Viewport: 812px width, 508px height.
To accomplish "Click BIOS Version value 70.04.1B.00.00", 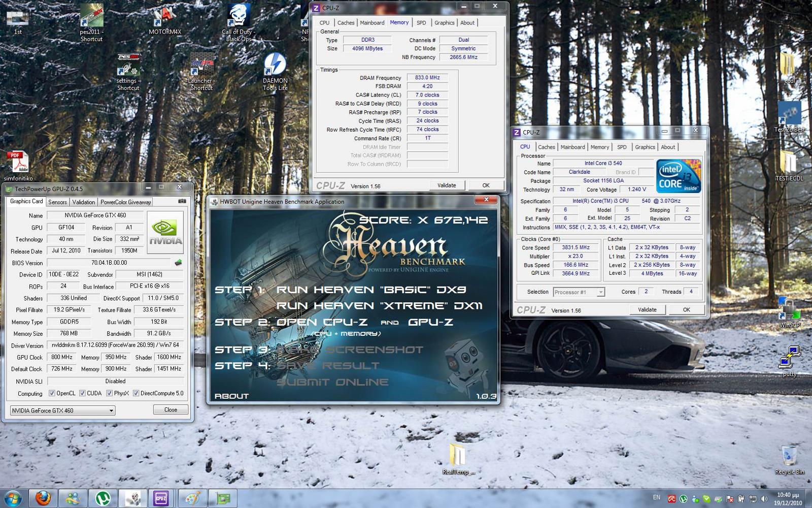I will (x=109, y=263).
